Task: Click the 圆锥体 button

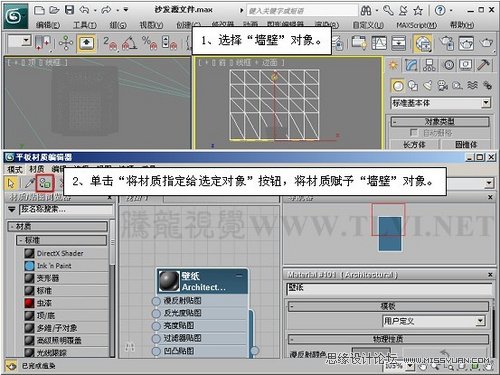Action: 466,145
